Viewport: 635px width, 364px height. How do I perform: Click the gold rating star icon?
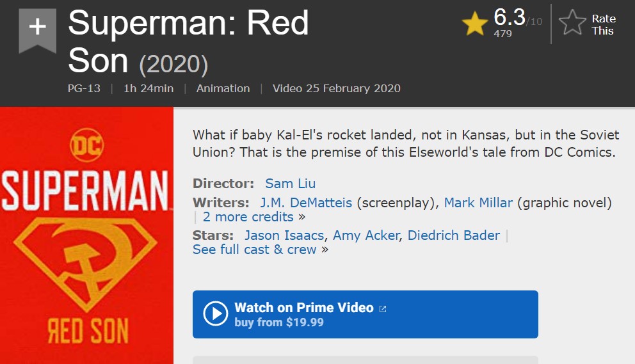click(x=475, y=24)
